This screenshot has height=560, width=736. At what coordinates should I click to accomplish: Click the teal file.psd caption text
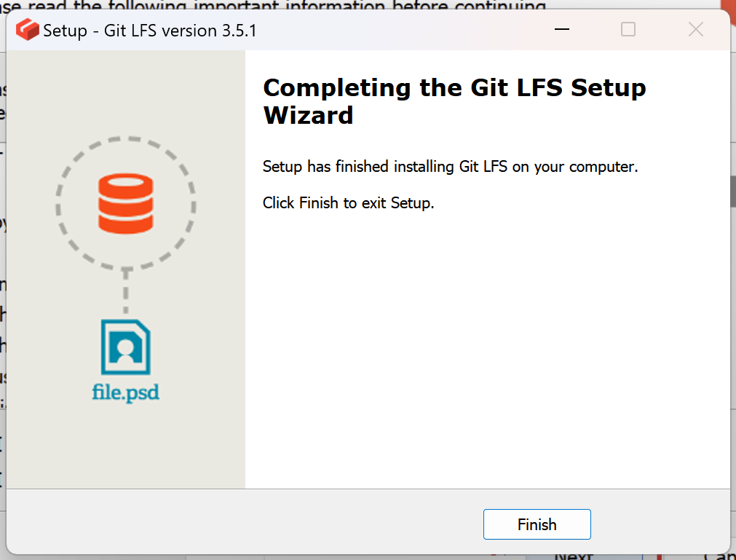tap(126, 394)
